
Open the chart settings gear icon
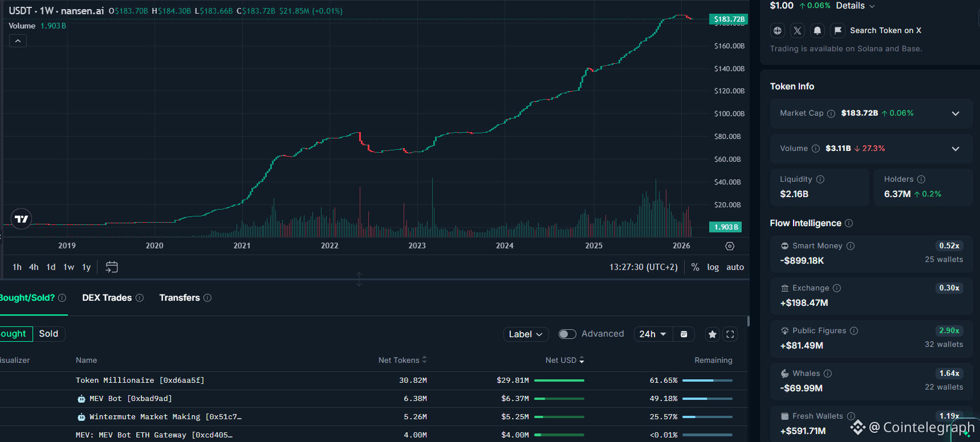[729, 246]
